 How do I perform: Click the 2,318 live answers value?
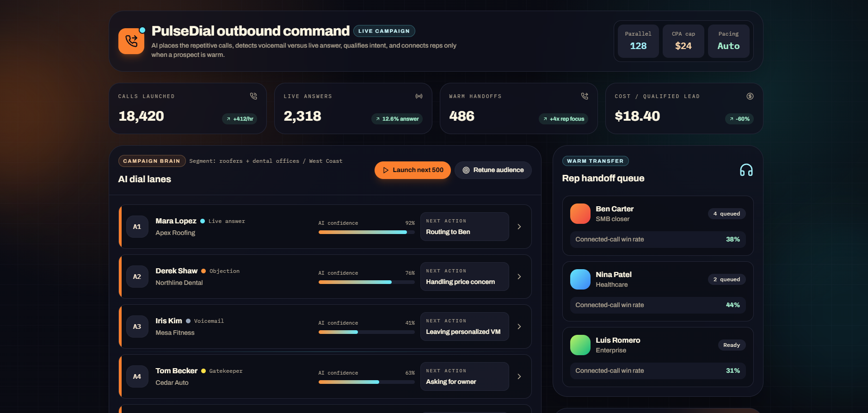(x=302, y=116)
